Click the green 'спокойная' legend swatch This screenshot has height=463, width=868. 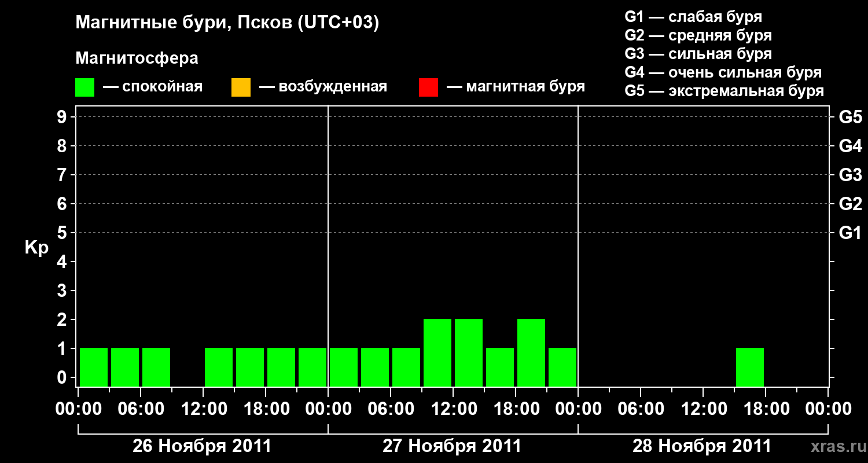(85, 87)
